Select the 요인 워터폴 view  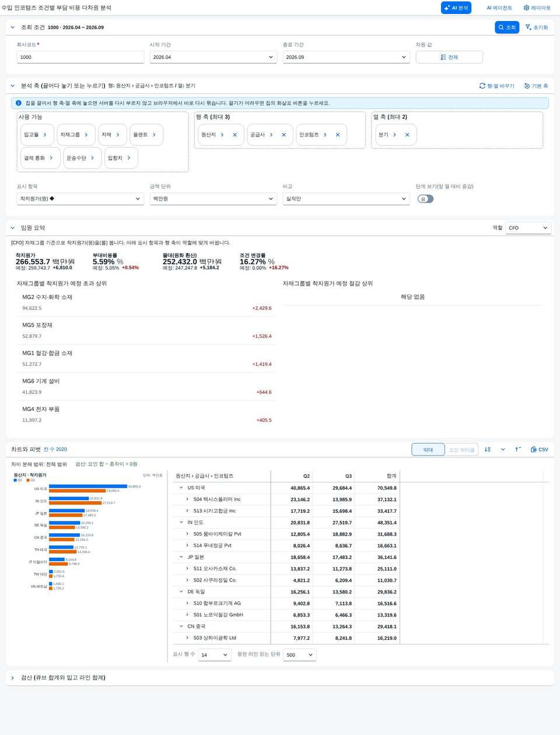pyautogui.click(x=461, y=450)
